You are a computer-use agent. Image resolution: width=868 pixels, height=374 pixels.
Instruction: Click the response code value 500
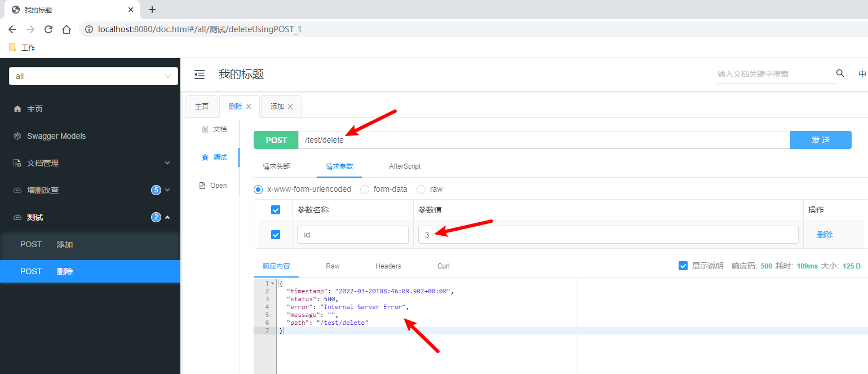pyautogui.click(x=767, y=266)
